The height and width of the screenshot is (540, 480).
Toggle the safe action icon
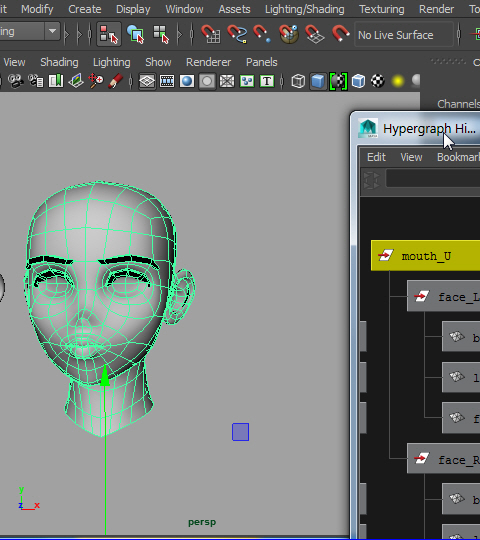[247, 81]
